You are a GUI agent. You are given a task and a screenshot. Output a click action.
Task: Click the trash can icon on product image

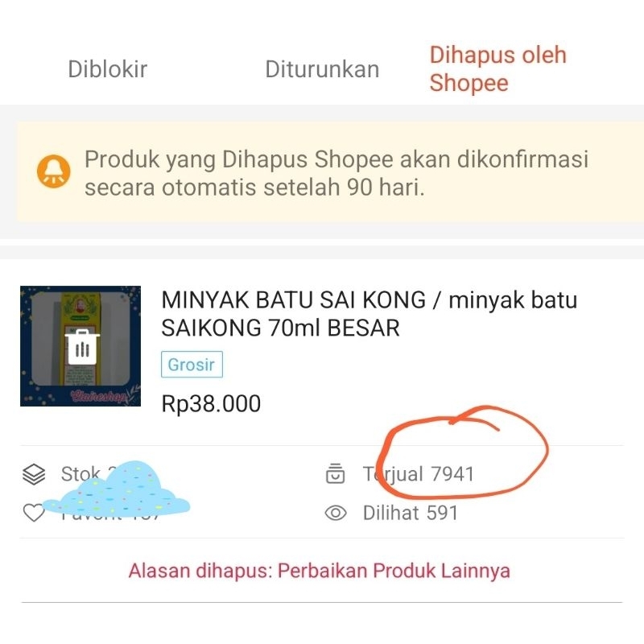tap(82, 347)
